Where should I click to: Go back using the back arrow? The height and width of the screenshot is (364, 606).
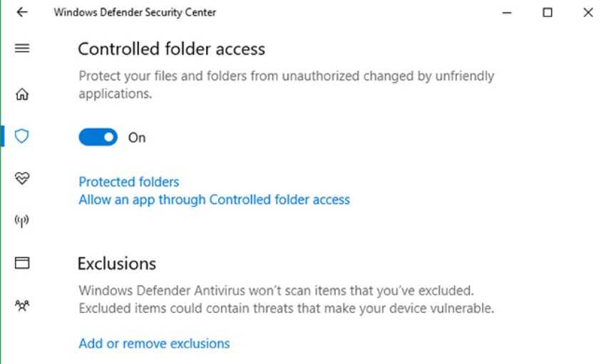coord(21,12)
